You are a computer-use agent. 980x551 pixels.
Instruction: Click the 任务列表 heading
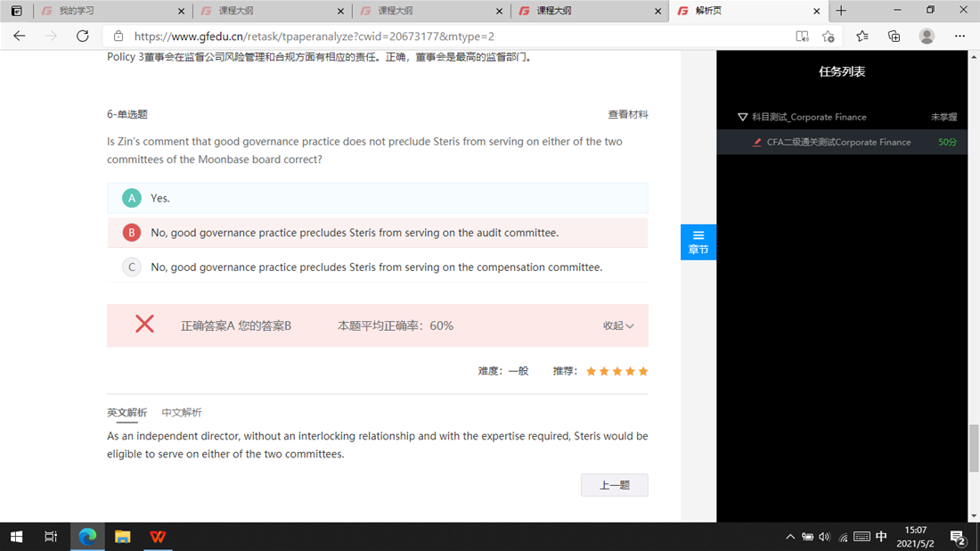coord(842,72)
